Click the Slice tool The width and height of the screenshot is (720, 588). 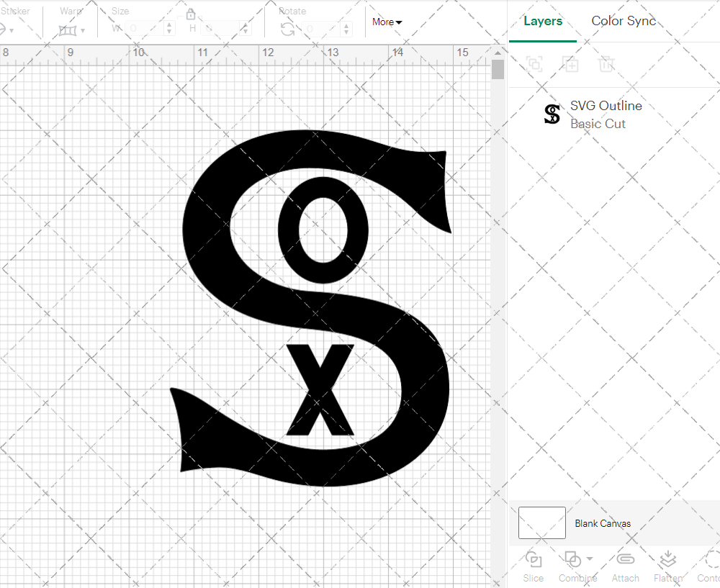533,567
